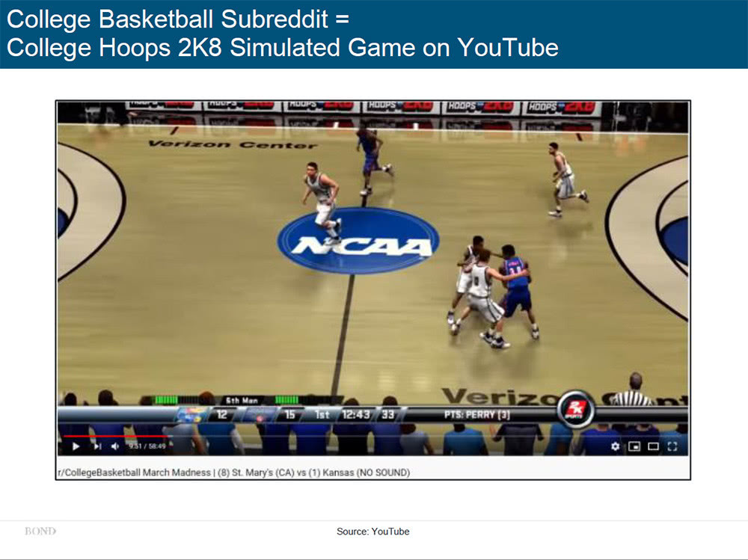This screenshot has height=560, width=748.
Task: Click the red video progress bar
Action: (115, 436)
